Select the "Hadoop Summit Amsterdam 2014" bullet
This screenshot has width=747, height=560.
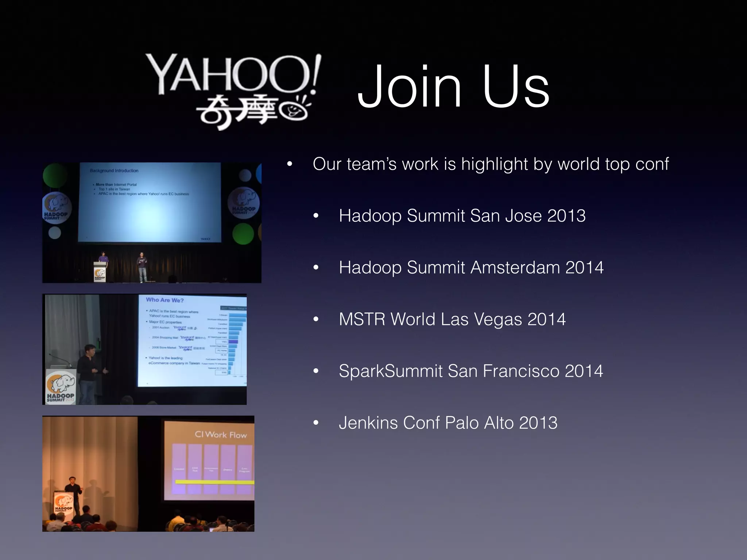[x=471, y=267]
